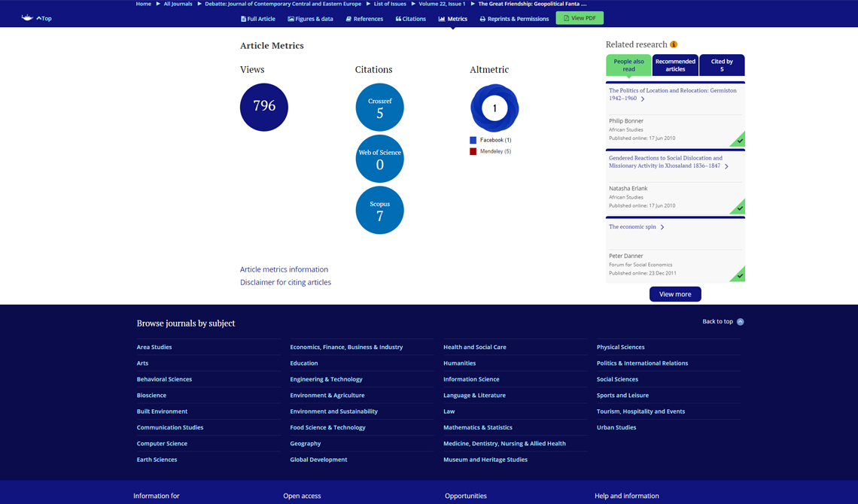The image size is (858, 504).
Task: Browse Mathematics & Statistics journals
Action: tap(478, 427)
